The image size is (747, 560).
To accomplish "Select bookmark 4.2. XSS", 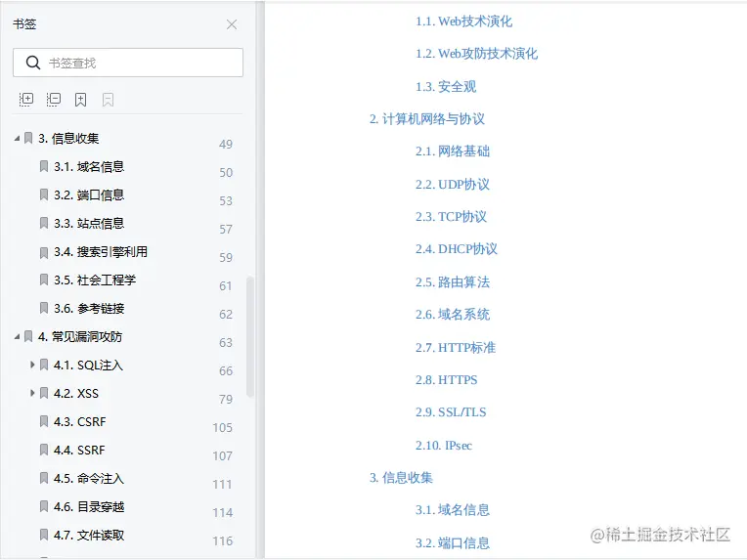I will (76, 393).
